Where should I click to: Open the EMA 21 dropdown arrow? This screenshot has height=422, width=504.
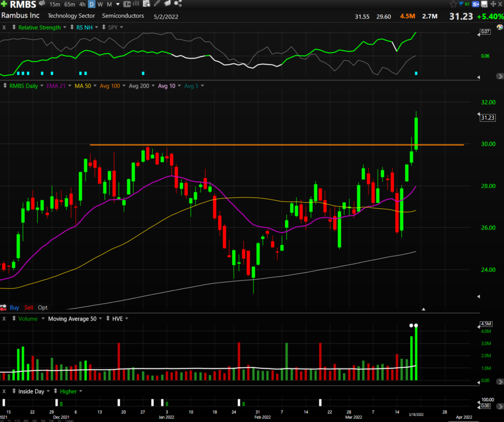(69, 86)
